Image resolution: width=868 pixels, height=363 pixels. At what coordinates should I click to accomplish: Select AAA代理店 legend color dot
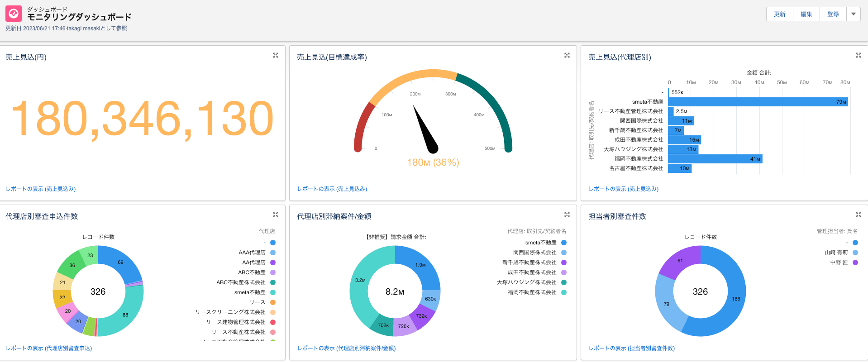click(273, 253)
